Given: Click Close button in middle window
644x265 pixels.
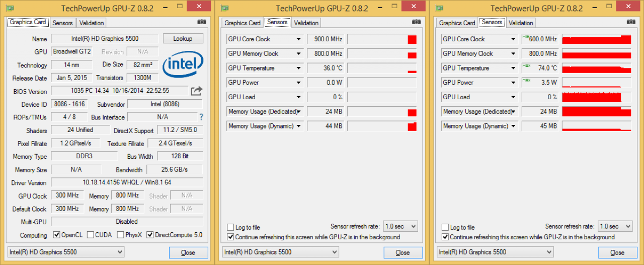Looking at the screenshot, I should click(x=403, y=252).
